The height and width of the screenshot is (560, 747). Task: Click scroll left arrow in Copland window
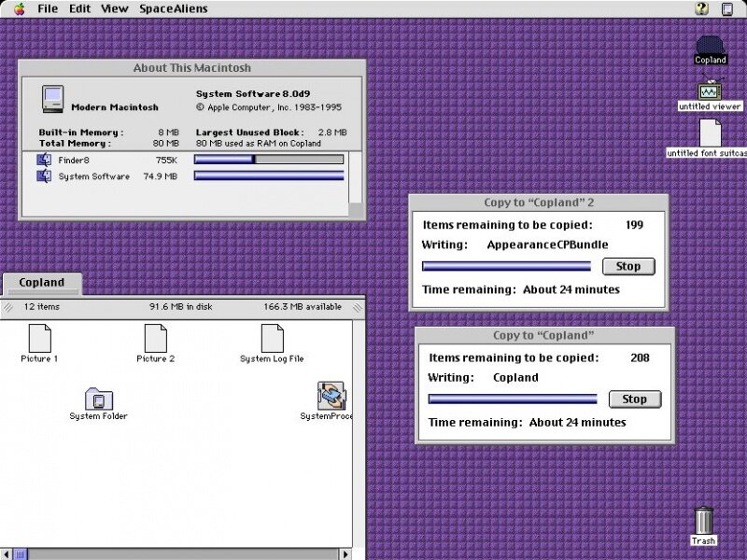tap(6, 554)
